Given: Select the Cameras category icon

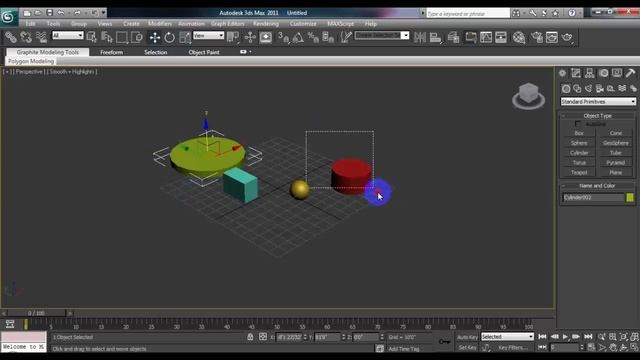Looking at the screenshot, I should (x=600, y=88).
